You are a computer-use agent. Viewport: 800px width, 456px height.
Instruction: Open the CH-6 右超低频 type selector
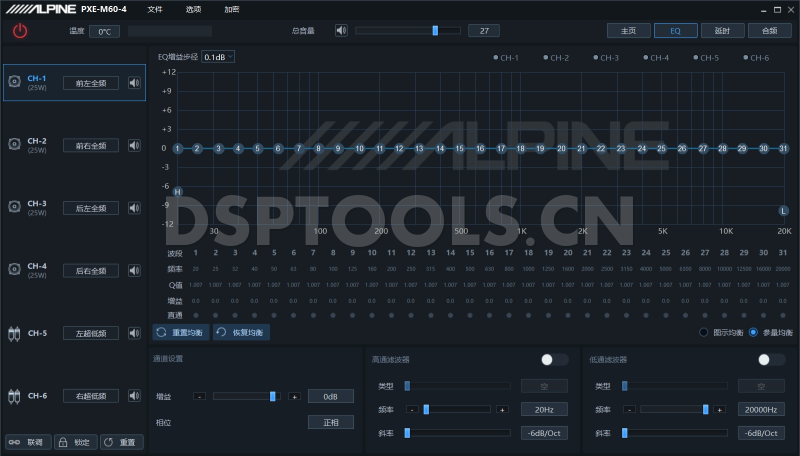[x=91, y=396]
